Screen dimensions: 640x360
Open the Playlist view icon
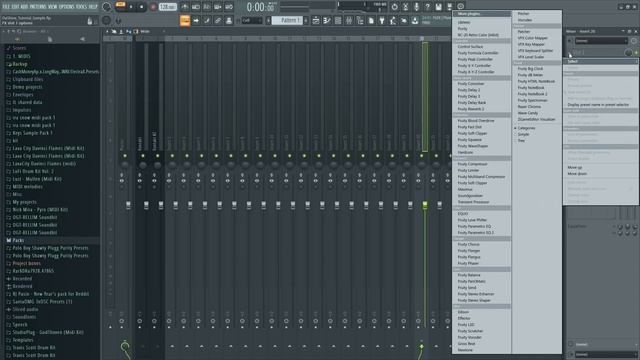(316, 20)
